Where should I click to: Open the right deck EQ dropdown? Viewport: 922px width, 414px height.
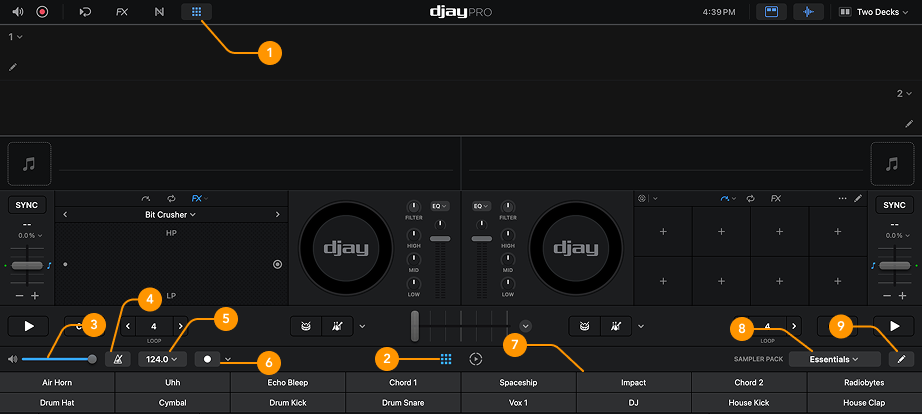[482, 206]
